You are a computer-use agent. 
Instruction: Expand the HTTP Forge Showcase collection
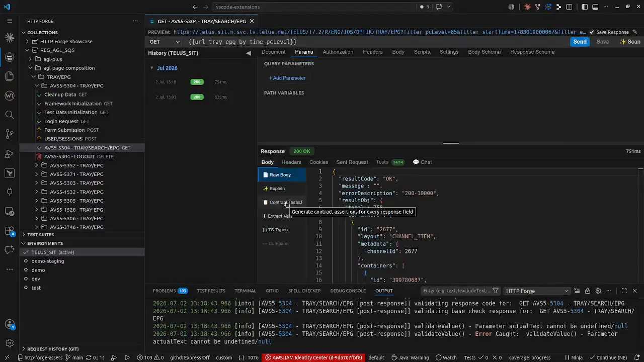[x=28, y=41]
